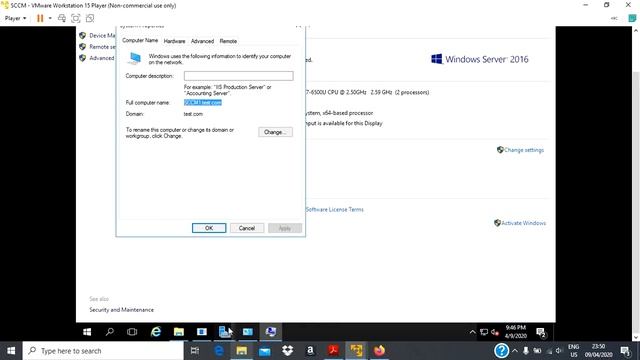Viewport: 640px width, 360px height.
Task: Click the guest network tray icon
Action: click(x=484, y=332)
